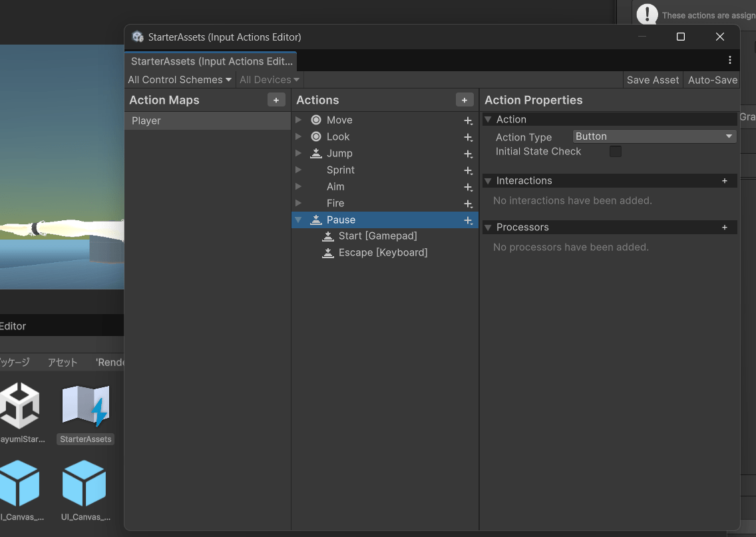Viewport: 756px width, 537px height.
Task: Open the All Control Schemes dropdown
Action: click(180, 80)
